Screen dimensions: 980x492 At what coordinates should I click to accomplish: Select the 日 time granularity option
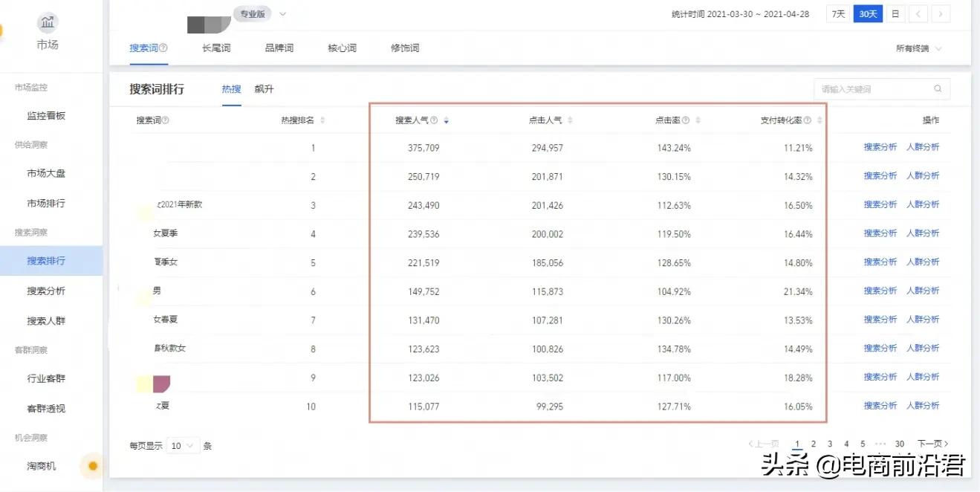(895, 13)
